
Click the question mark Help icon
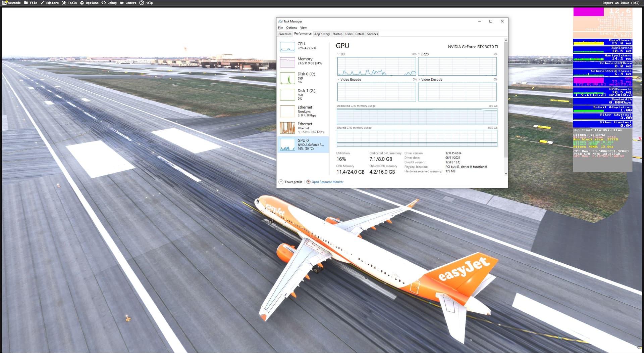pos(142,3)
